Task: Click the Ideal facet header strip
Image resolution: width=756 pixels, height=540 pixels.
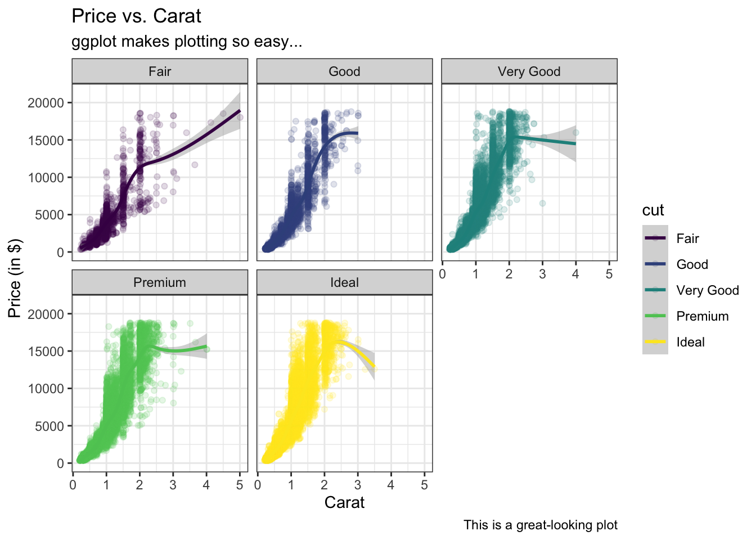Action: point(344,282)
